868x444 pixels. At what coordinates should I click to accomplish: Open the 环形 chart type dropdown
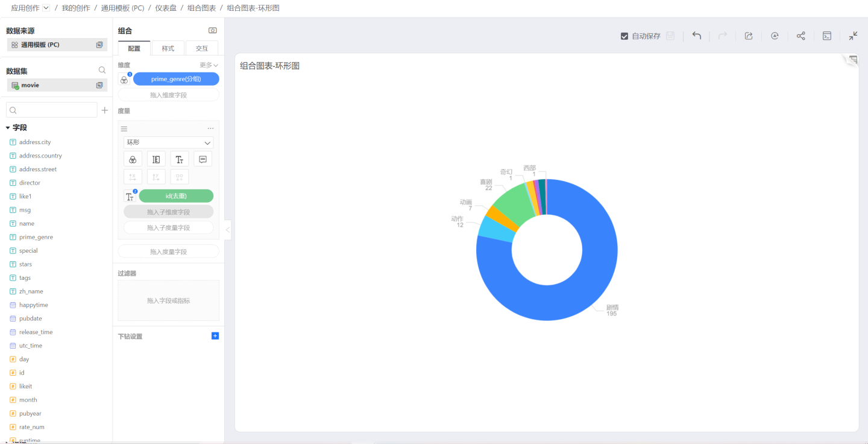click(168, 143)
